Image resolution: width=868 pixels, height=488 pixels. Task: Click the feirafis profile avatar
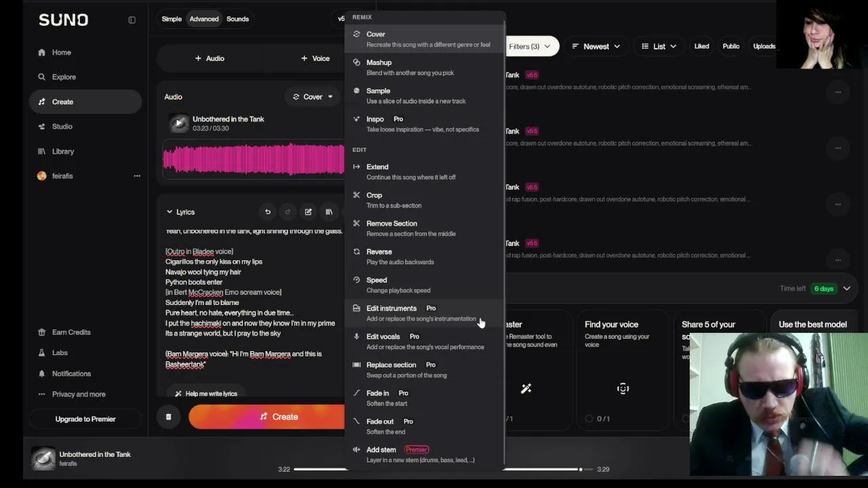coord(42,176)
